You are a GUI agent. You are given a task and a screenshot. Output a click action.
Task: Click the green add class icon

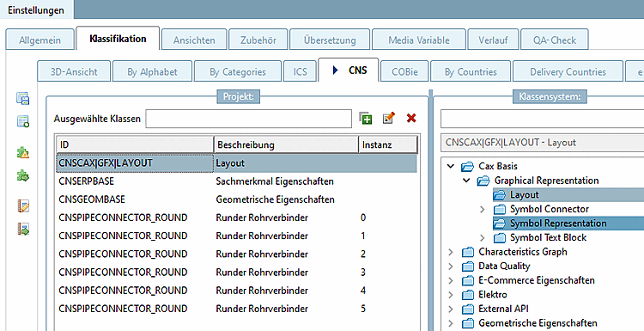tap(366, 119)
